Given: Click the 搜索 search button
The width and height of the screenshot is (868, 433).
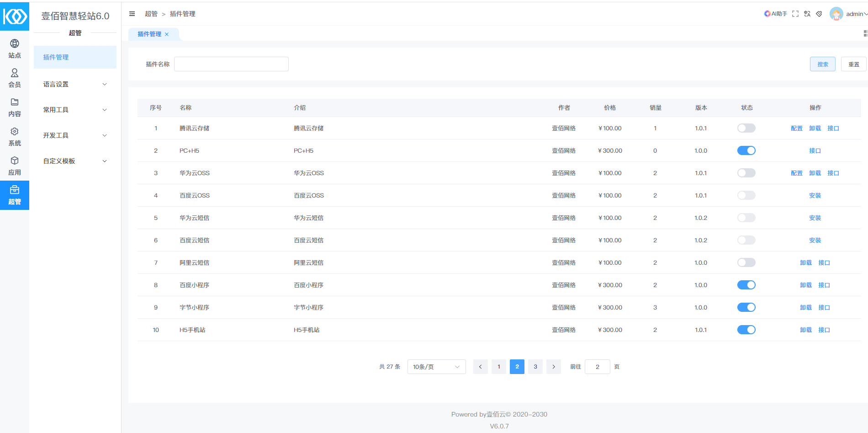Looking at the screenshot, I should click(822, 64).
